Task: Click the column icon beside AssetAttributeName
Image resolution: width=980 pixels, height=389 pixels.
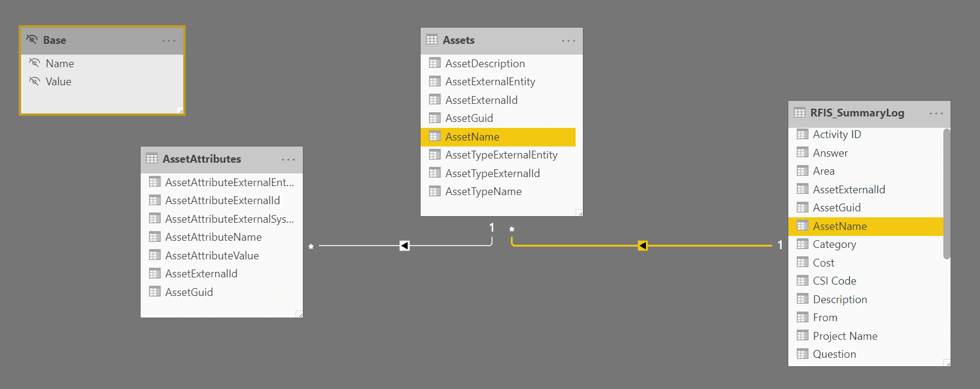Action: pos(155,237)
